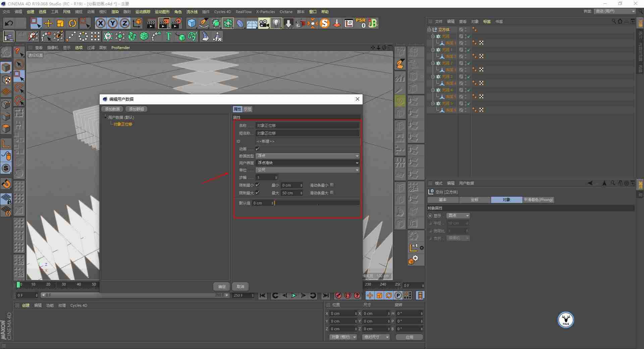
Task: Jump to the timeline end
Action: (325, 295)
